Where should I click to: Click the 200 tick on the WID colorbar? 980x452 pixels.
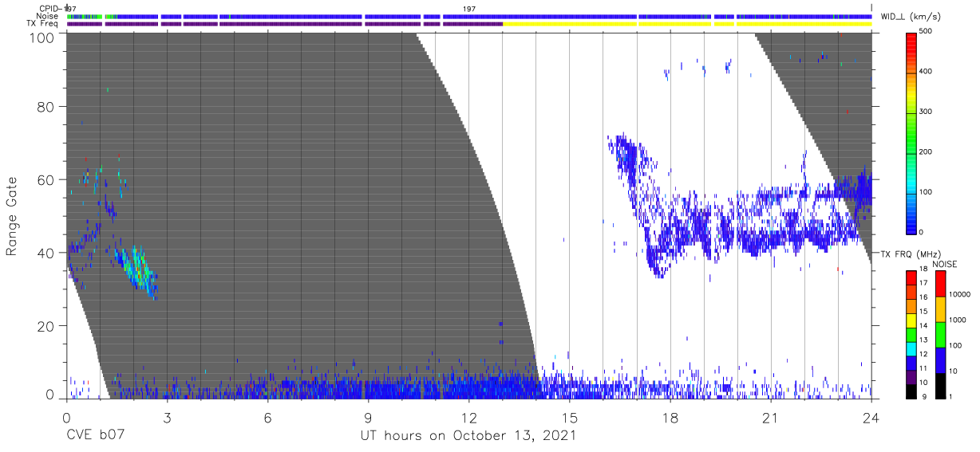point(926,151)
